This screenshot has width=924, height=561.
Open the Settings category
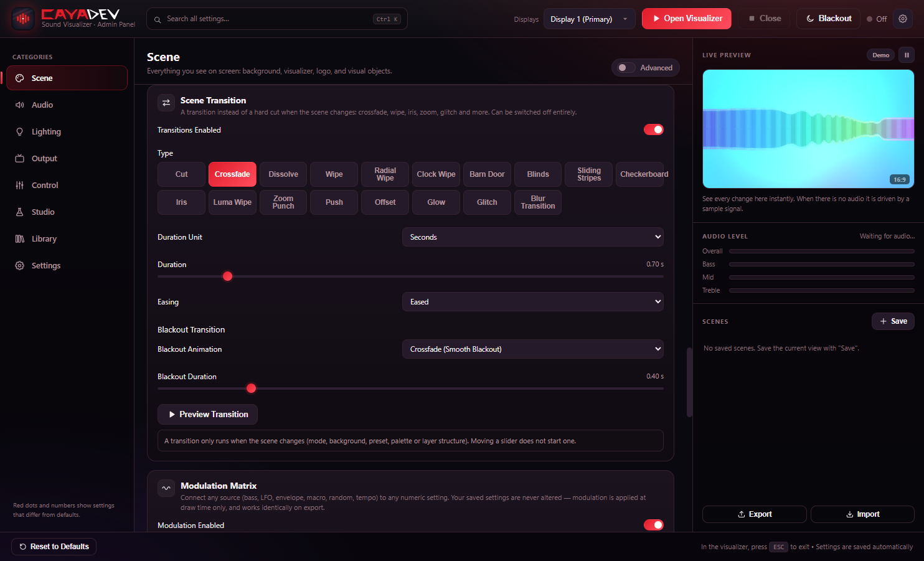click(67, 265)
